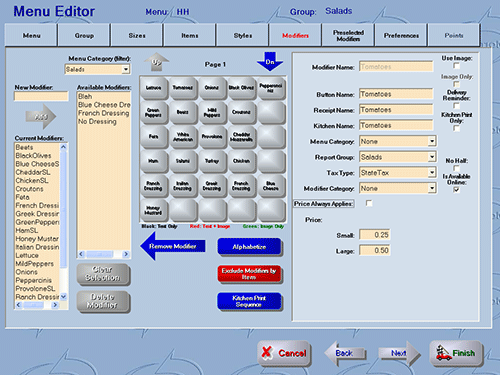This screenshot has width=500, height=375.
Task: Click the gray Add arrow
Action: click(x=41, y=117)
